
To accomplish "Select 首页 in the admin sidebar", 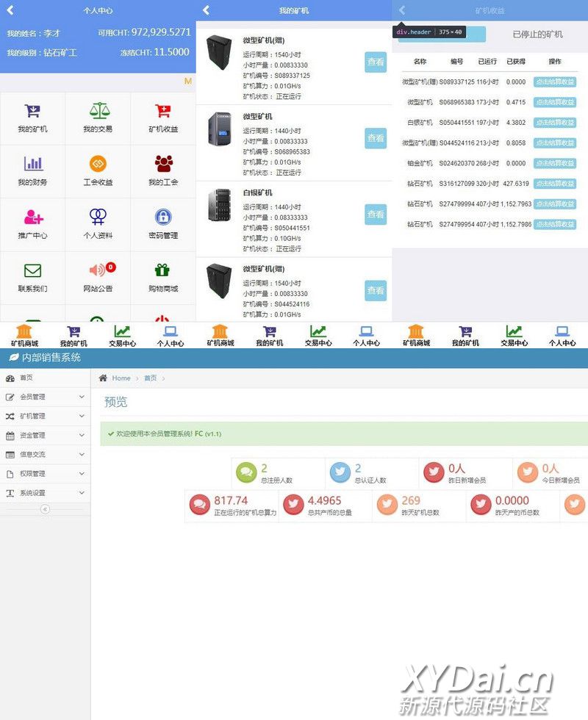I will point(45,378).
